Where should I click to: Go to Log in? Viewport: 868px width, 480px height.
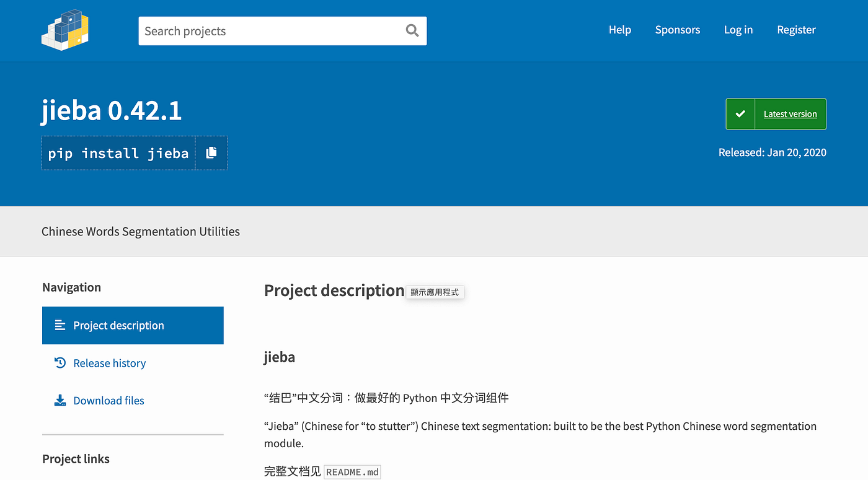coord(738,30)
